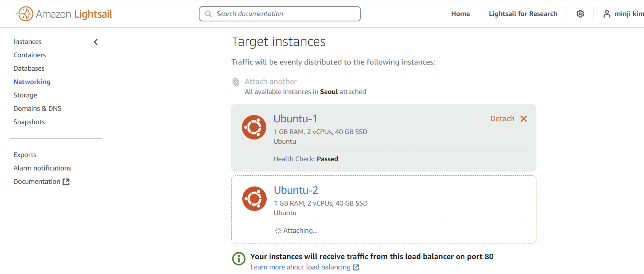644x274 pixels.
Task: Collapse the sidebar with the chevron
Action: coord(96,42)
